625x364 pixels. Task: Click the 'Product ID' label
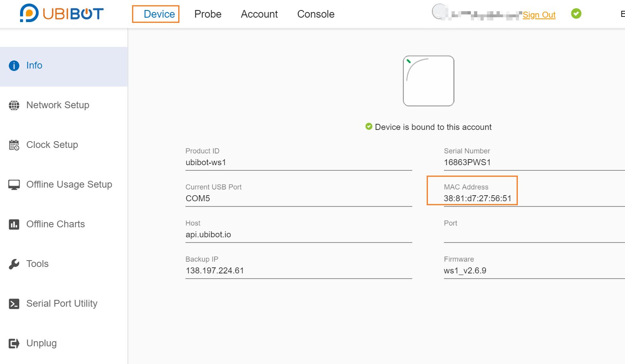click(x=202, y=151)
